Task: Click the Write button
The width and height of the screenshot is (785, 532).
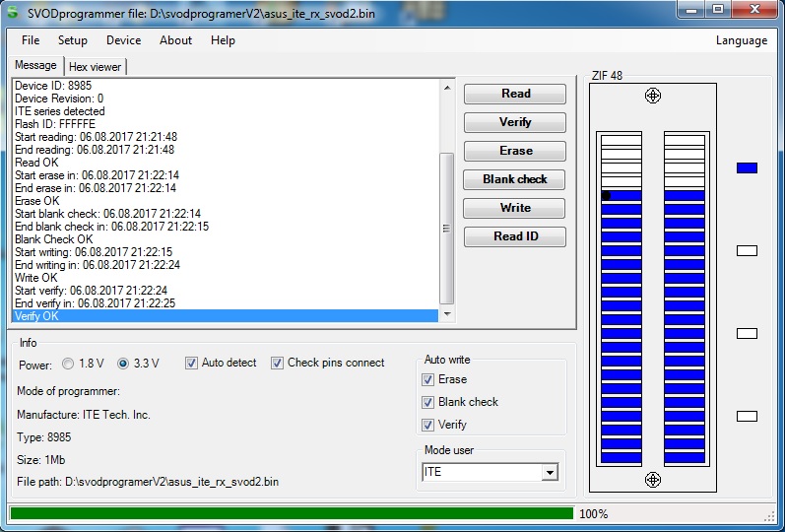Action: click(514, 208)
